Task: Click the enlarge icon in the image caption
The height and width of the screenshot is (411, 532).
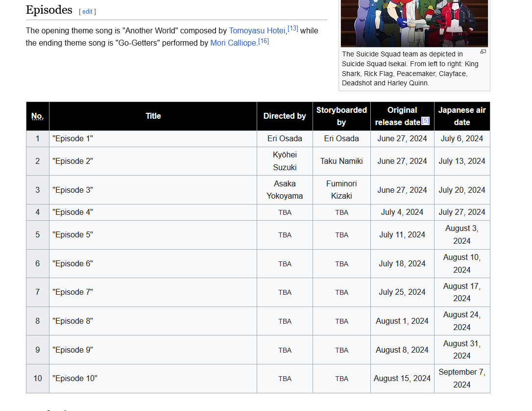Action: 483,52
